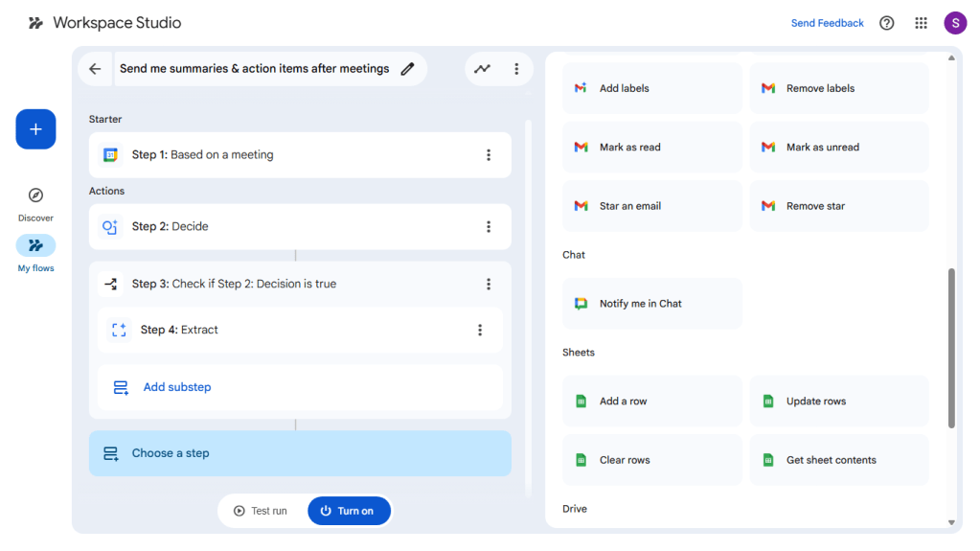Viewport: 980px width, 551px height.
Task: Click the Calendar icon in Step 1
Action: [110, 155]
